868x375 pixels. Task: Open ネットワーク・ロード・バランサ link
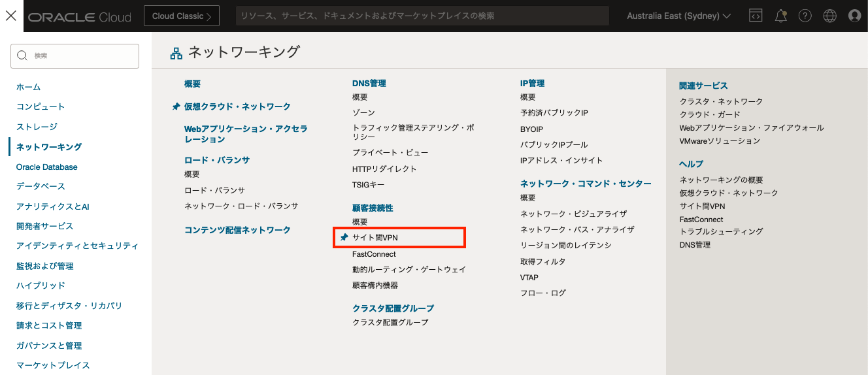click(x=241, y=206)
